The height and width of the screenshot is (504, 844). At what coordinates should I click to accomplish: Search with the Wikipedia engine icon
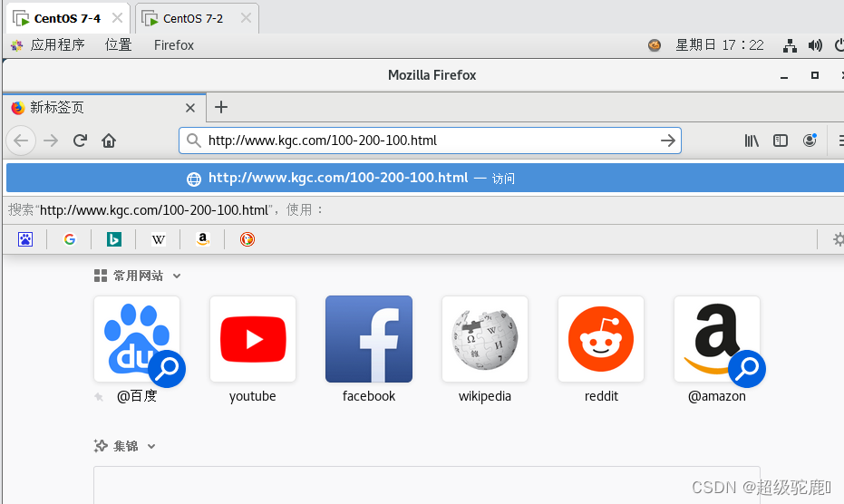click(x=159, y=239)
